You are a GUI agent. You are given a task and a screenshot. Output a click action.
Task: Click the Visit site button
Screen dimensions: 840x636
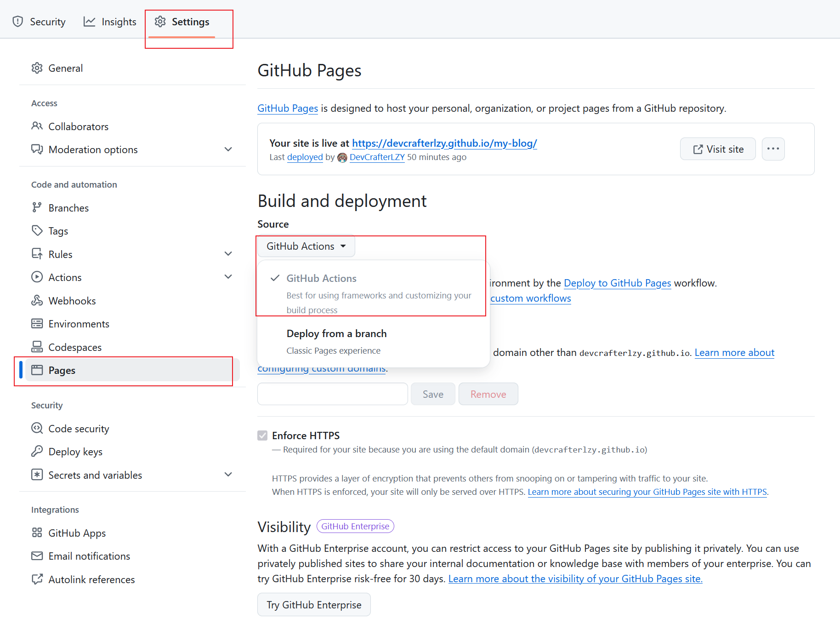717,149
